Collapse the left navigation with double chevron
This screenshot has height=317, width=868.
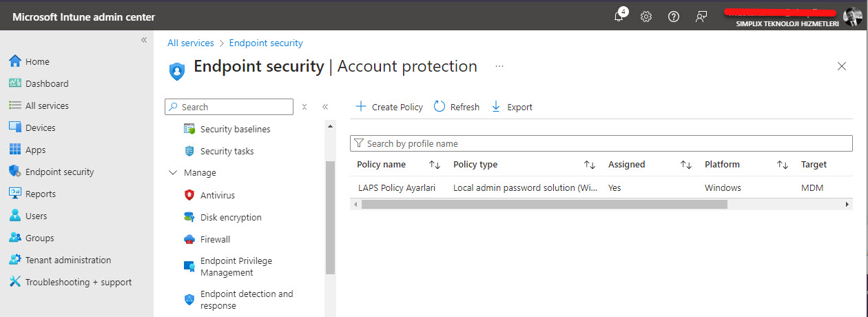tap(144, 40)
